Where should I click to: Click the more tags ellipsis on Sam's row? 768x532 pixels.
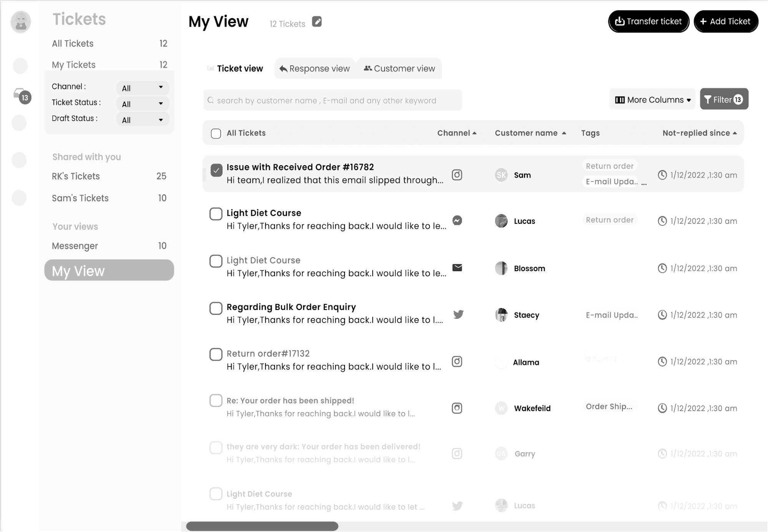click(644, 184)
